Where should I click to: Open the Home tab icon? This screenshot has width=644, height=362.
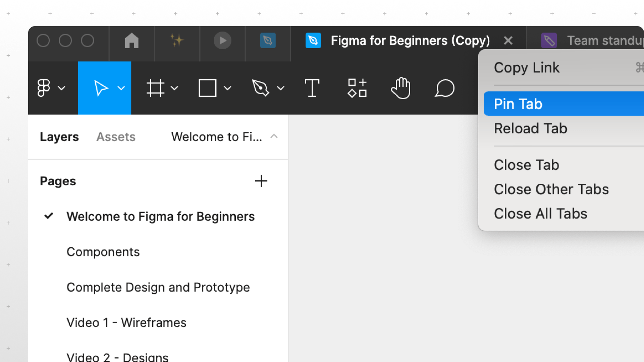pyautogui.click(x=131, y=41)
